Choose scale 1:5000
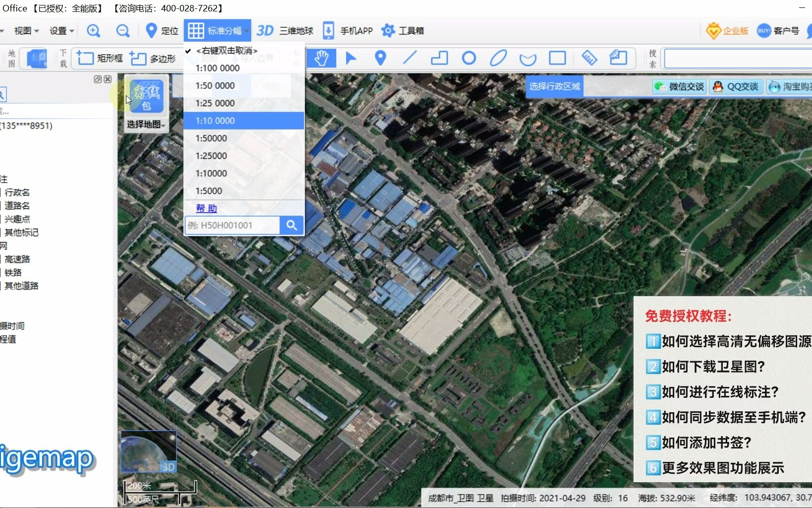Screen dimensions: 812x508 tap(243, 191)
